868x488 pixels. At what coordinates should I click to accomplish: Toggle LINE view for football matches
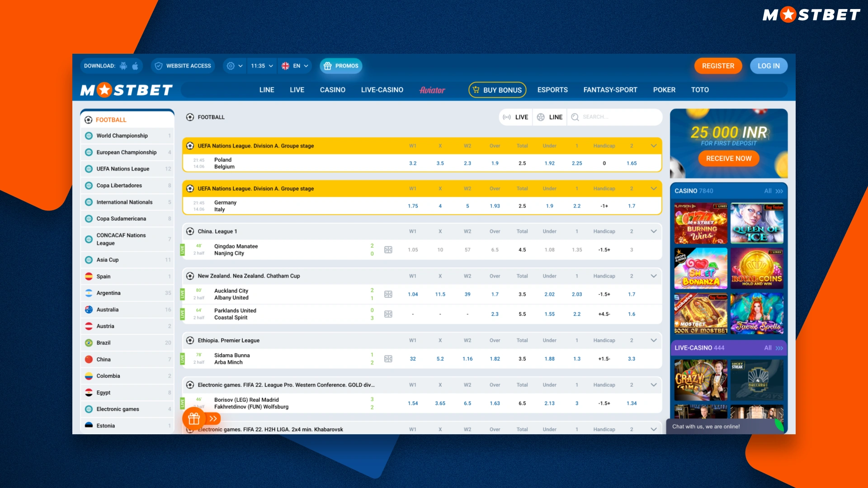pos(550,117)
